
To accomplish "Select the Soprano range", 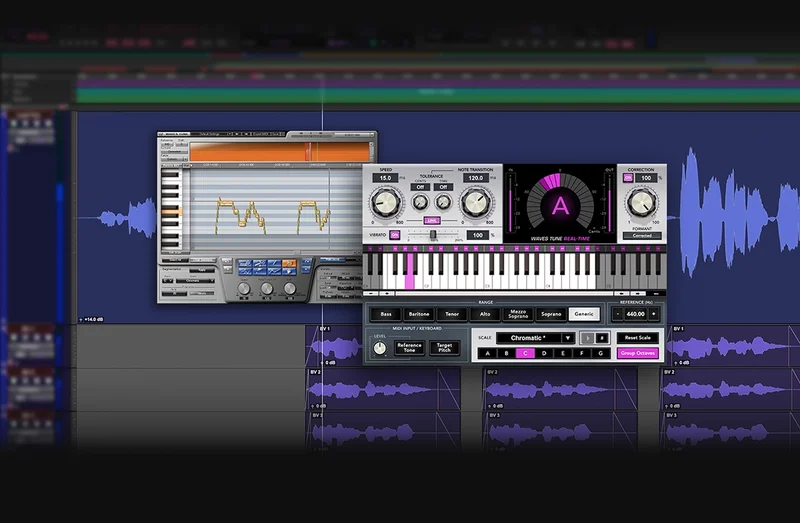I will [551, 314].
